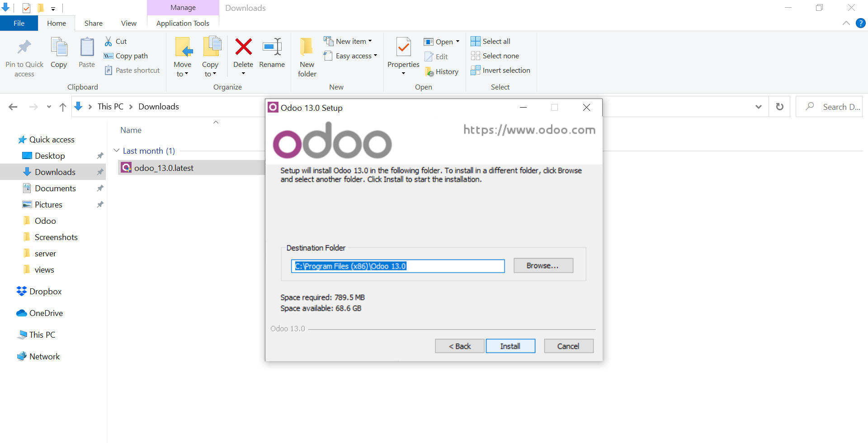Open the New item dropdown

click(348, 41)
